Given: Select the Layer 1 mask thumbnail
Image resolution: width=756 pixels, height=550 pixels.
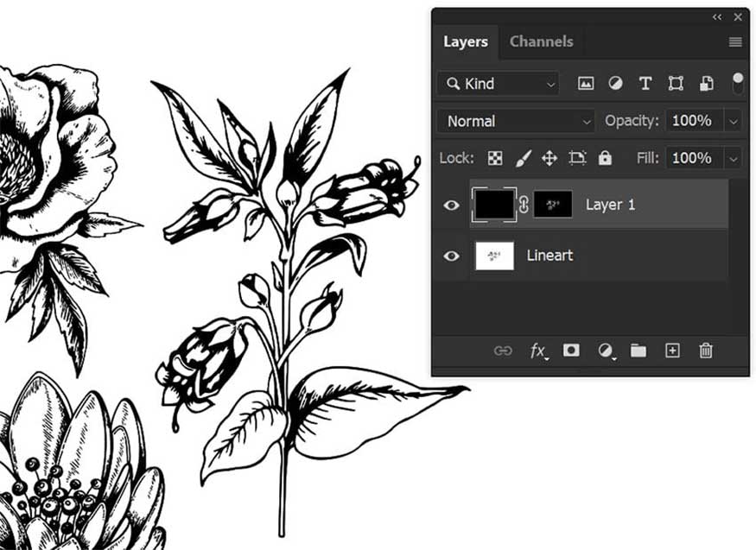Looking at the screenshot, I should [x=553, y=205].
